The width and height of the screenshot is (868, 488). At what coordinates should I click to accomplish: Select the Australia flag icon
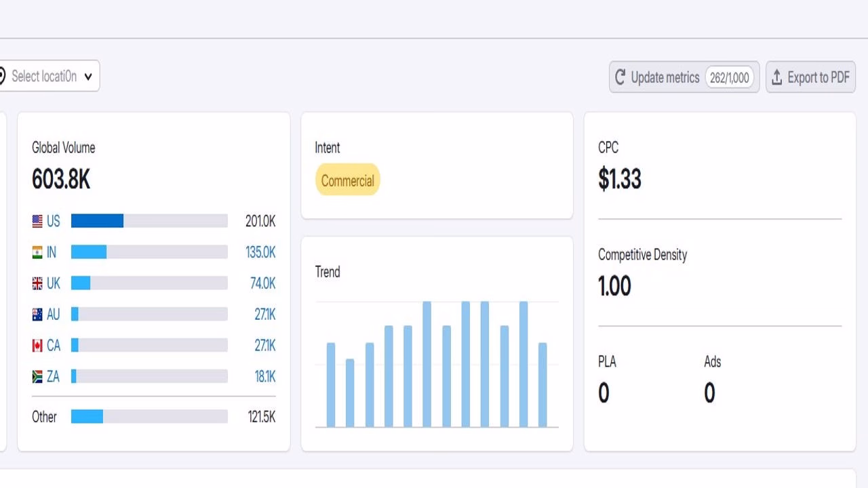38,314
